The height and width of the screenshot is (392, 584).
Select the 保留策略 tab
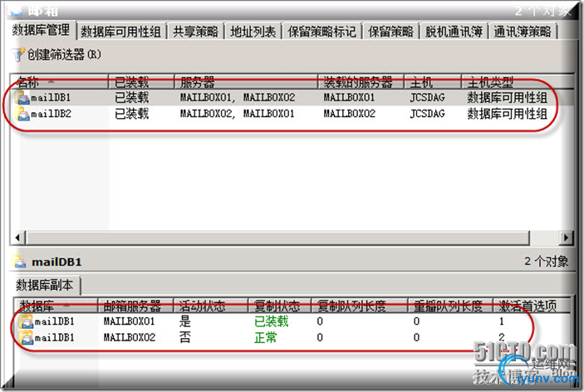click(390, 32)
